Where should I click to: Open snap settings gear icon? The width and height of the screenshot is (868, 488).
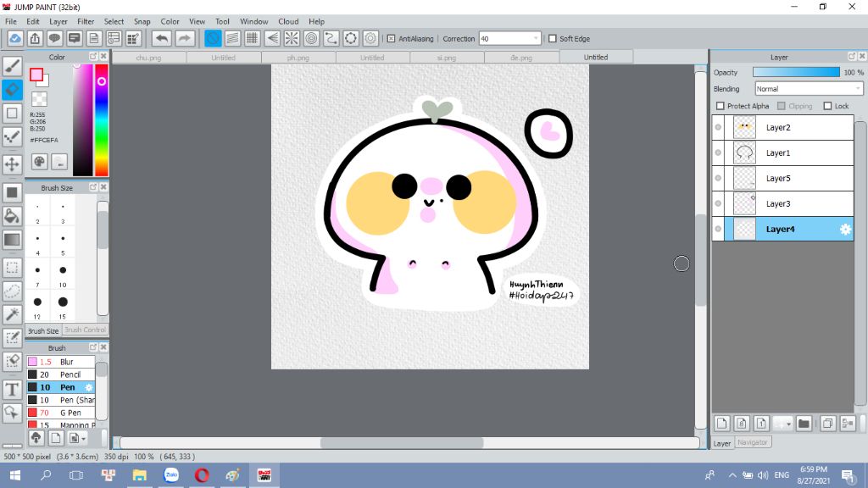click(x=371, y=38)
